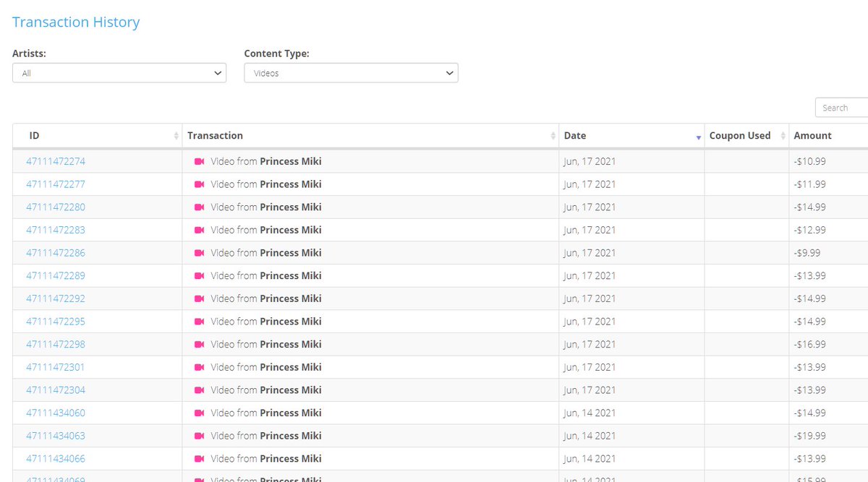Click video camera icon in row 47111434066

click(200, 459)
